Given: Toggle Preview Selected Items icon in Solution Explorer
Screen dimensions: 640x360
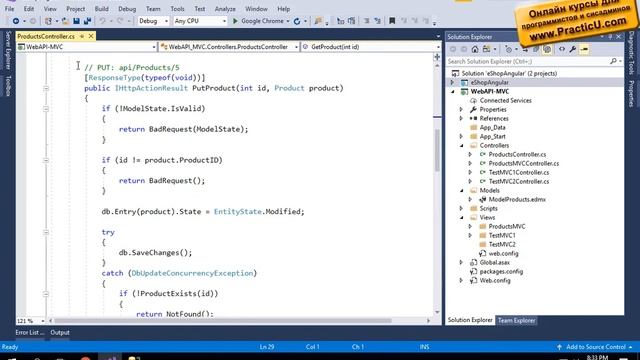Looking at the screenshot, I should [584, 49].
